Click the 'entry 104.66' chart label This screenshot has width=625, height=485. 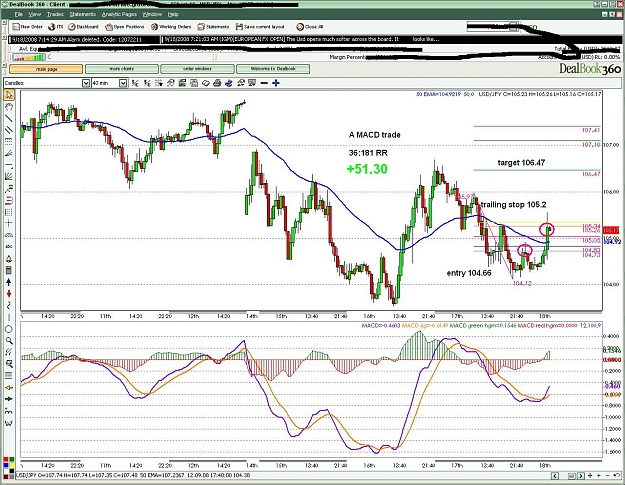click(469, 273)
